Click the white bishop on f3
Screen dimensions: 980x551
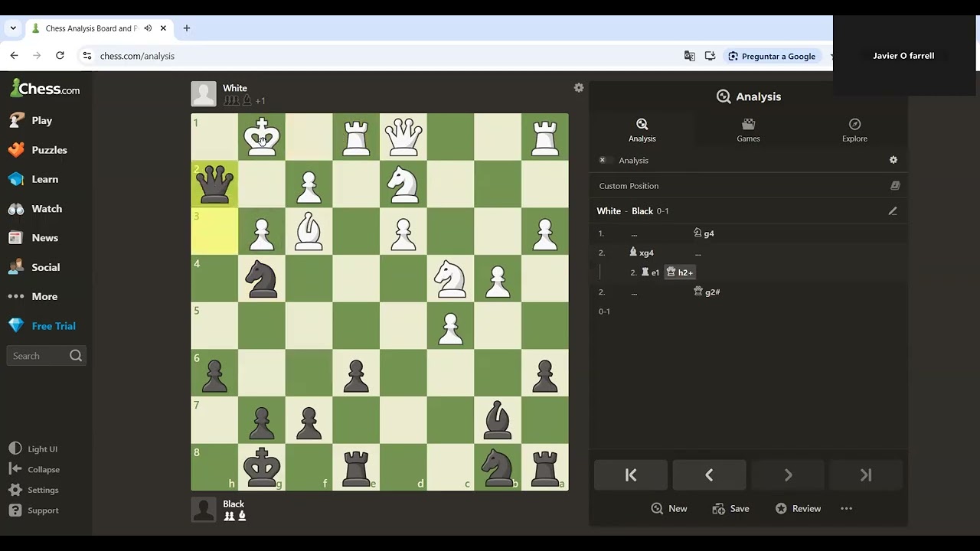[x=309, y=231]
